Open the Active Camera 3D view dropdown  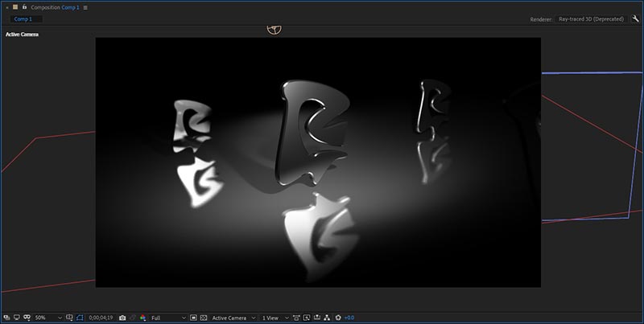coord(233,318)
